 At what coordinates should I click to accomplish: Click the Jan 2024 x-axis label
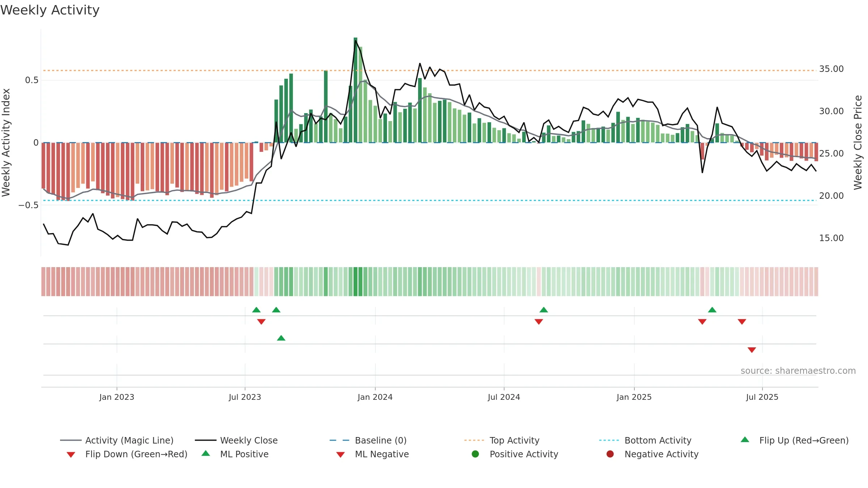375,397
